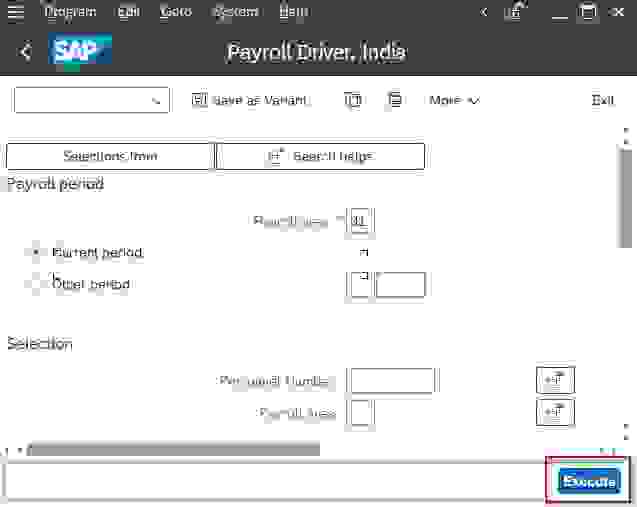637x507 pixels.
Task: Click the toolbar icon left of More
Action: click(x=394, y=100)
